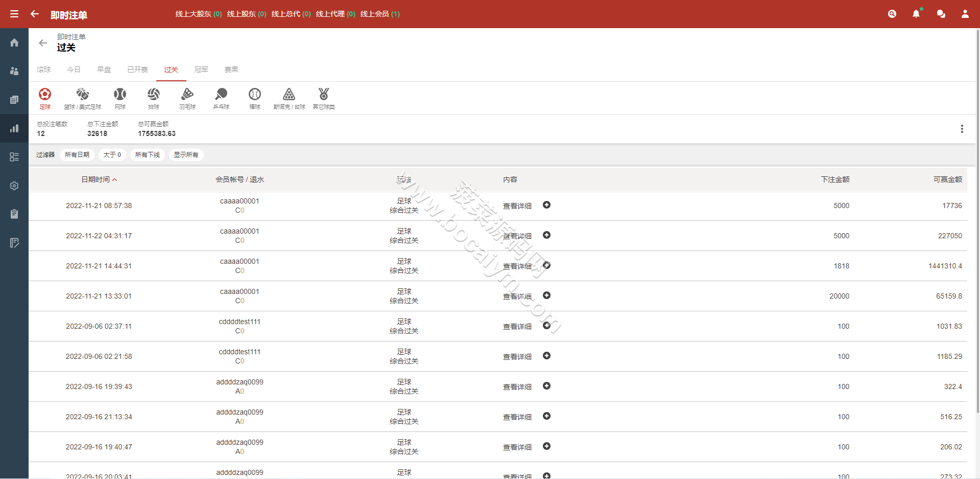Open the 所有日期 date filter chip
The width and height of the screenshot is (980, 479).
[x=77, y=155]
